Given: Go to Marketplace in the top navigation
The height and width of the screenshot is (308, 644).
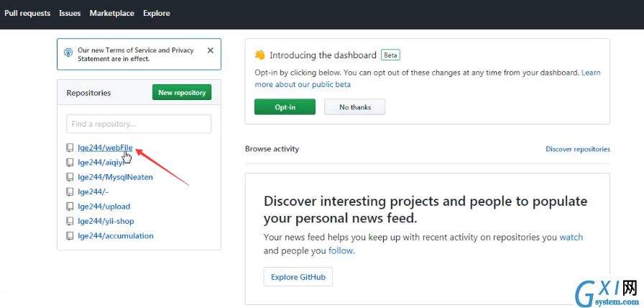Looking at the screenshot, I should click(111, 13).
